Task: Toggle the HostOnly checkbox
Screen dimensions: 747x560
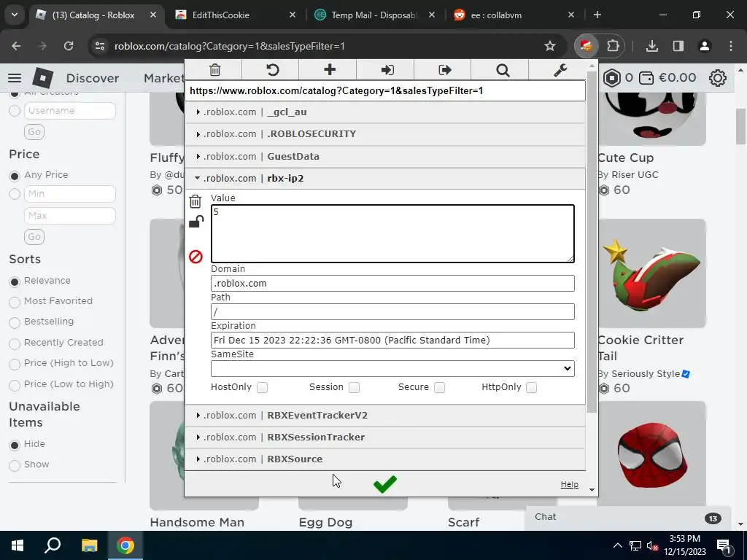Action: (262, 387)
